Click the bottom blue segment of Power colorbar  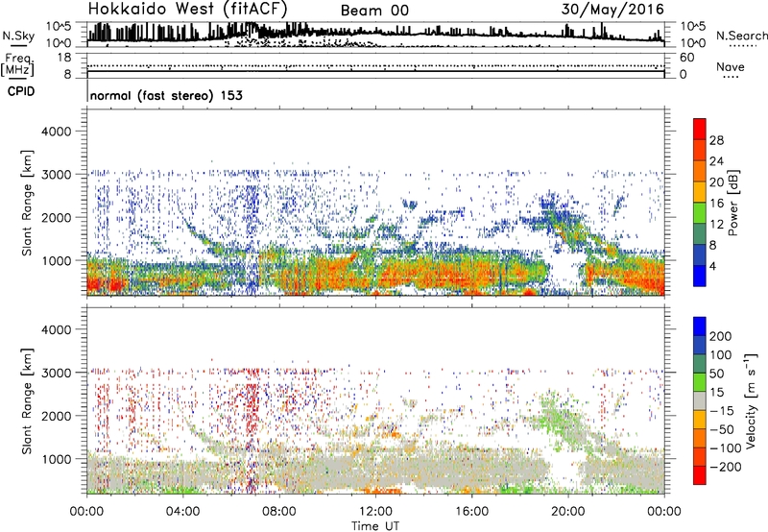pyautogui.click(x=700, y=277)
